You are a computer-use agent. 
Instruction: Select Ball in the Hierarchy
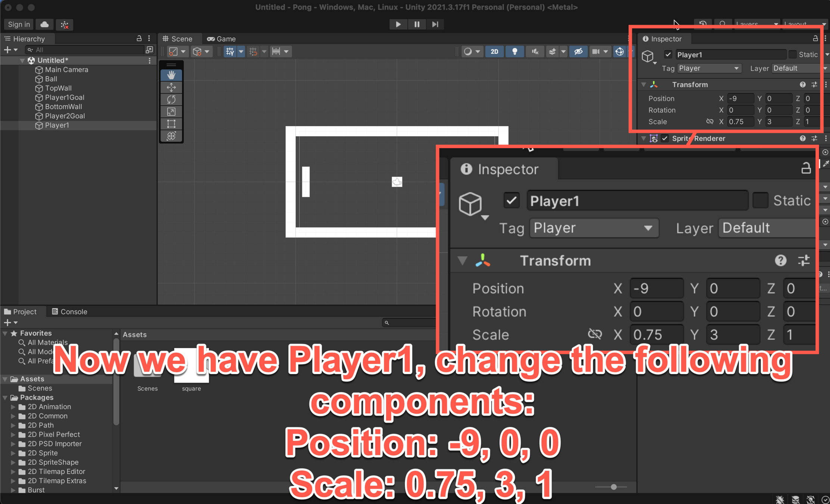click(x=51, y=79)
